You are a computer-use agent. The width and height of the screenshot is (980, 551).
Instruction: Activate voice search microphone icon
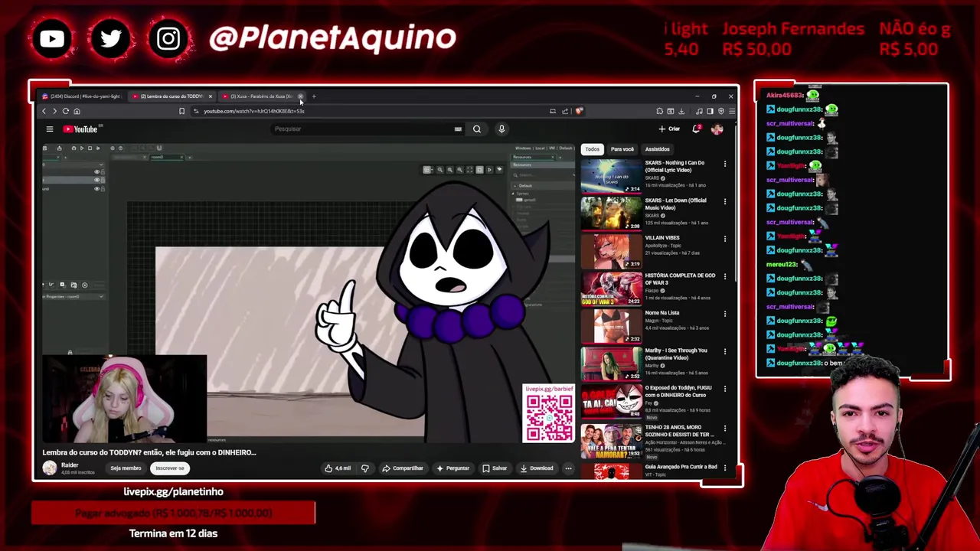click(x=501, y=129)
